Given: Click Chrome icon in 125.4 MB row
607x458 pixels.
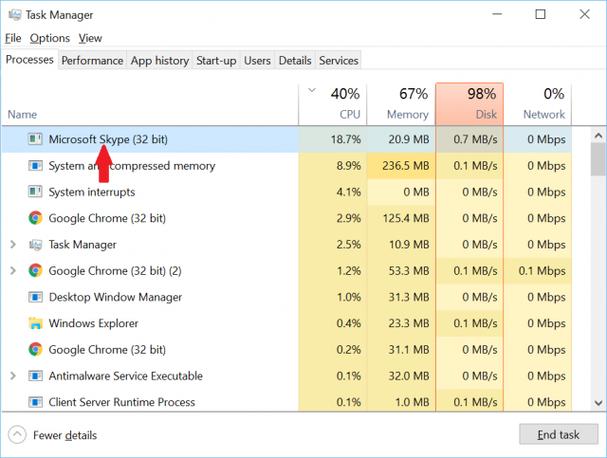Looking at the screenshot, I should click(x=35, y=218).
